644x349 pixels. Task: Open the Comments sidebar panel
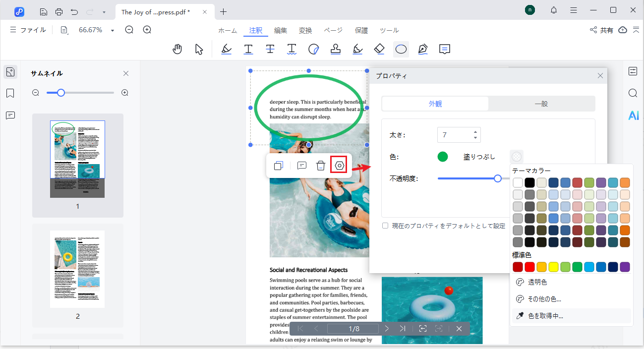(x=10, y=116)
